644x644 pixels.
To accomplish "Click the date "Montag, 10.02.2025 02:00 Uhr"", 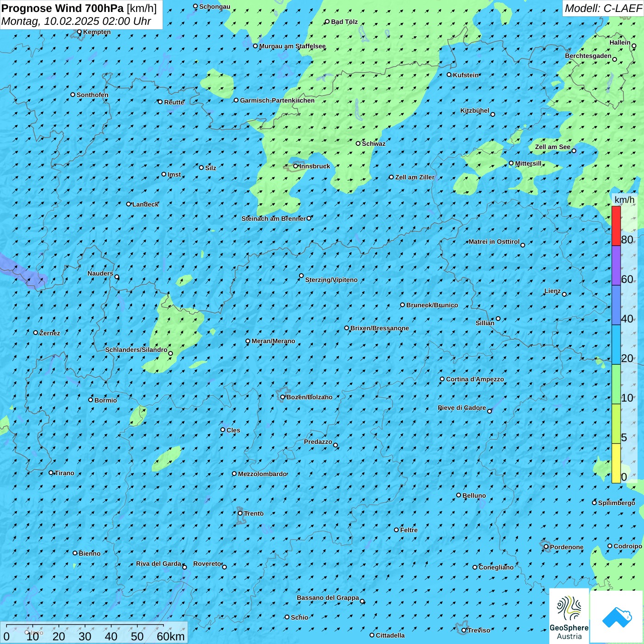I will [76, 21].
